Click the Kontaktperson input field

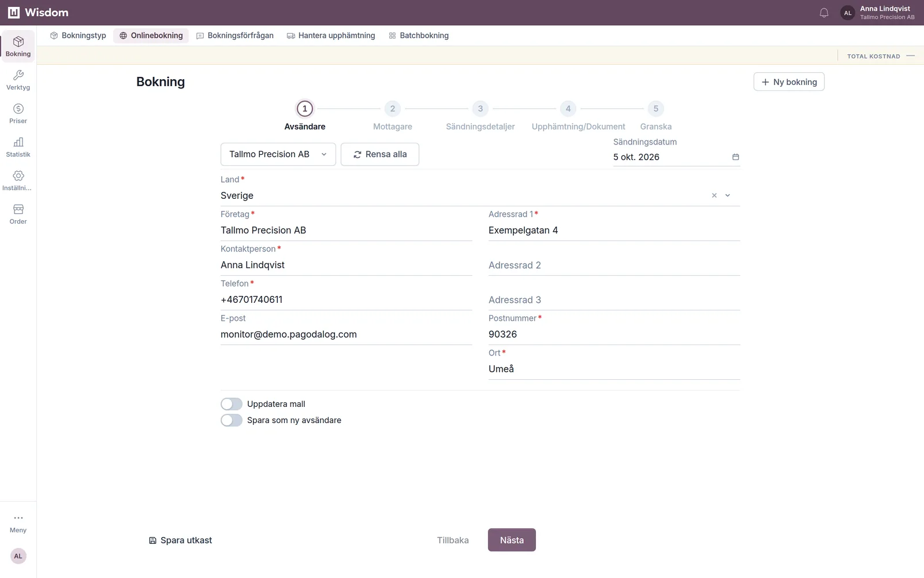(x=346, y=265)
